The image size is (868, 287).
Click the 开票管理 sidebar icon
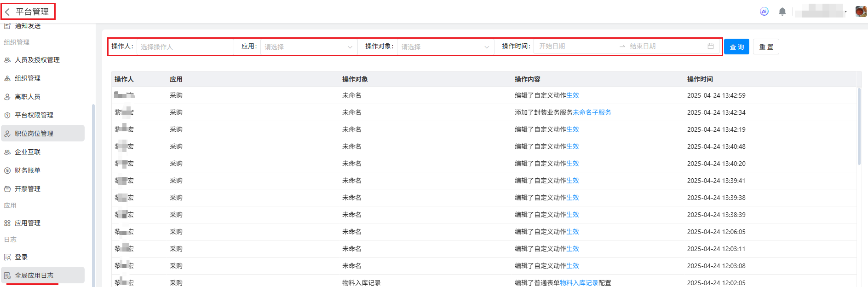pyautogui.click(x=7, y=189)
